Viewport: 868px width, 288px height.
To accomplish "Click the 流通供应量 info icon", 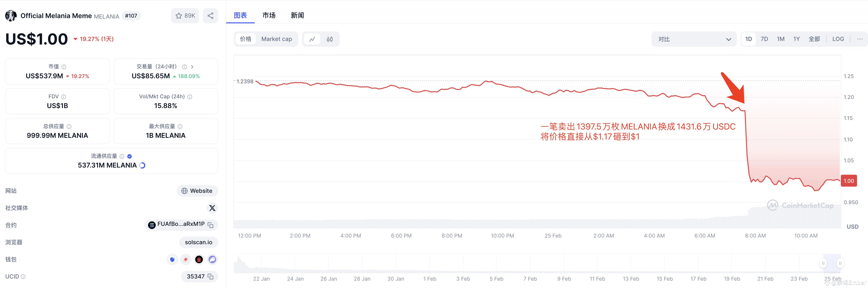I will tap(122, 156).
